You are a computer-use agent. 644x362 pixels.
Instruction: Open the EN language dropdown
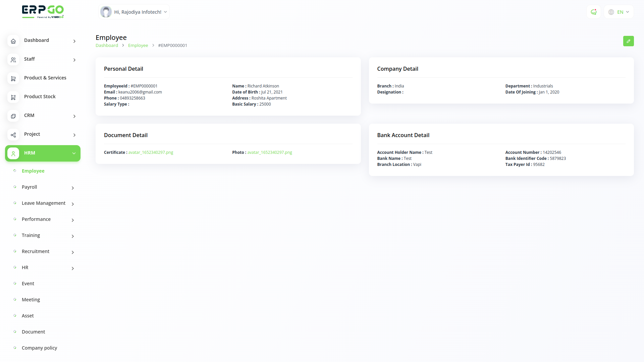pyautogui.click(x=619, y=12)
